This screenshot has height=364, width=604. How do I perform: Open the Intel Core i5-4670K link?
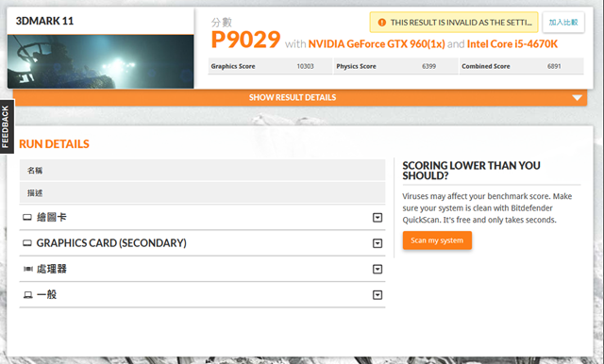[x=512, y=44]
